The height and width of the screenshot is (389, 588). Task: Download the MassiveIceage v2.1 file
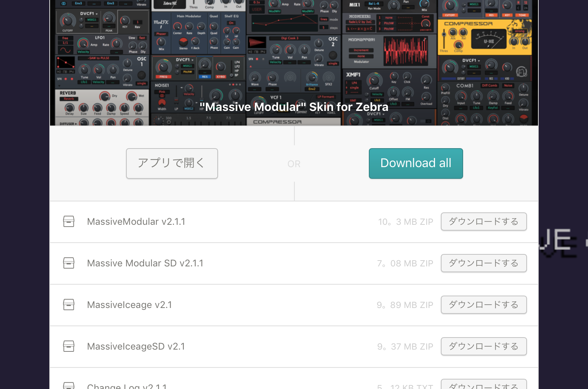[484, 305]
